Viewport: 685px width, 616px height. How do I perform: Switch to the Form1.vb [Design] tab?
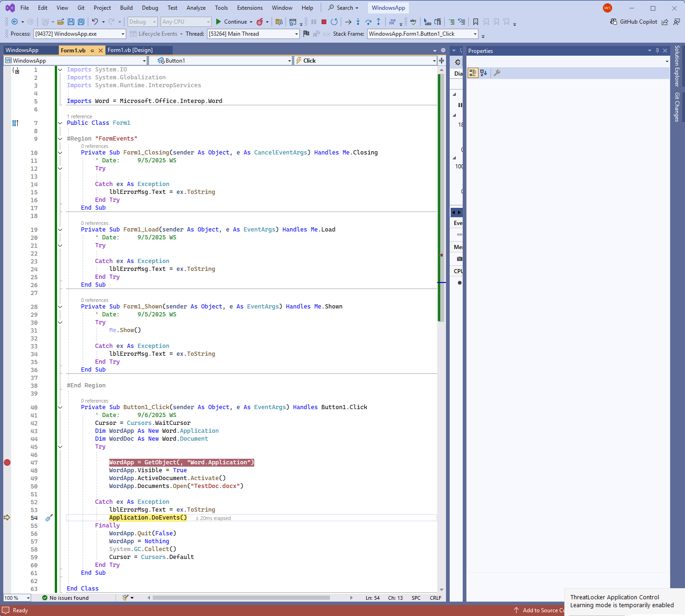pos(130,50)
